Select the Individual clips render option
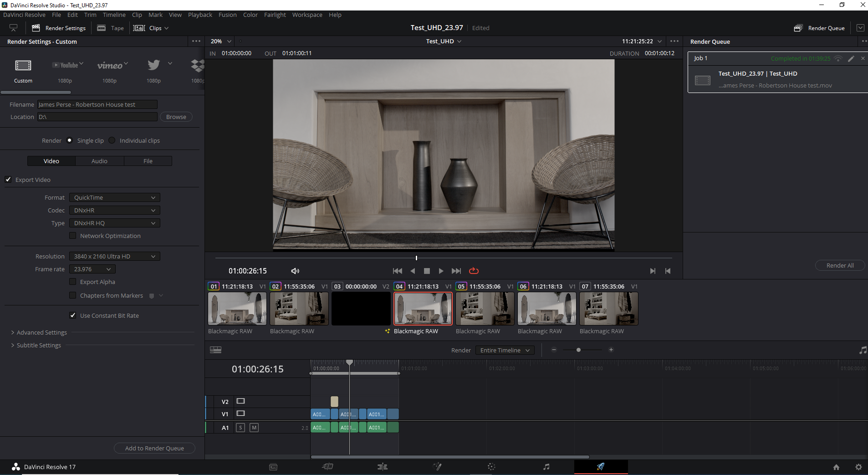 pos(112,140)
